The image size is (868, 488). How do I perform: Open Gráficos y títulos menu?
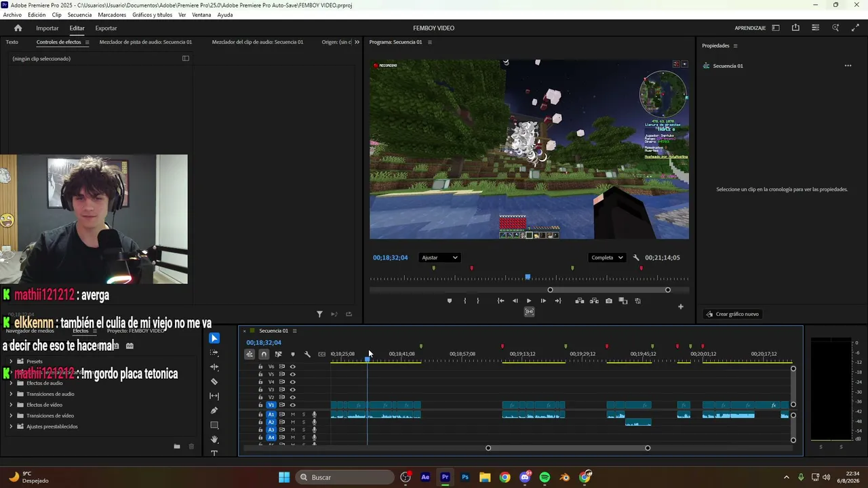[x=152, y=15]
